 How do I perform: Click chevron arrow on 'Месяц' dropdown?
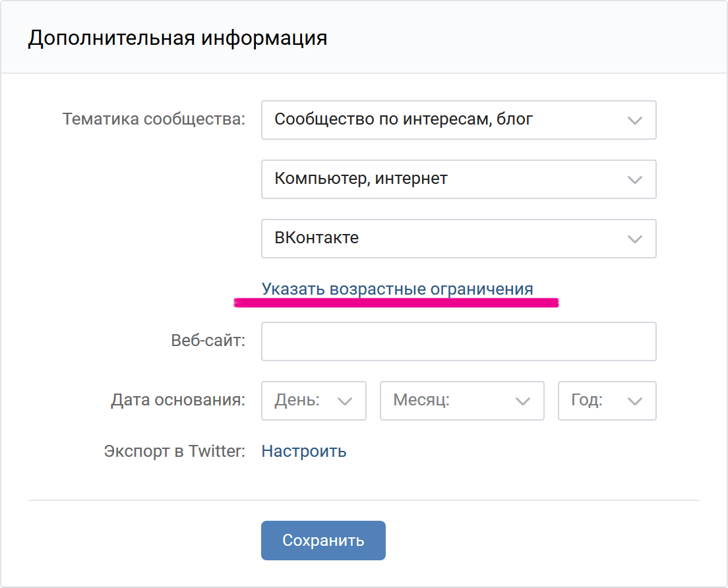coord(523,401)
